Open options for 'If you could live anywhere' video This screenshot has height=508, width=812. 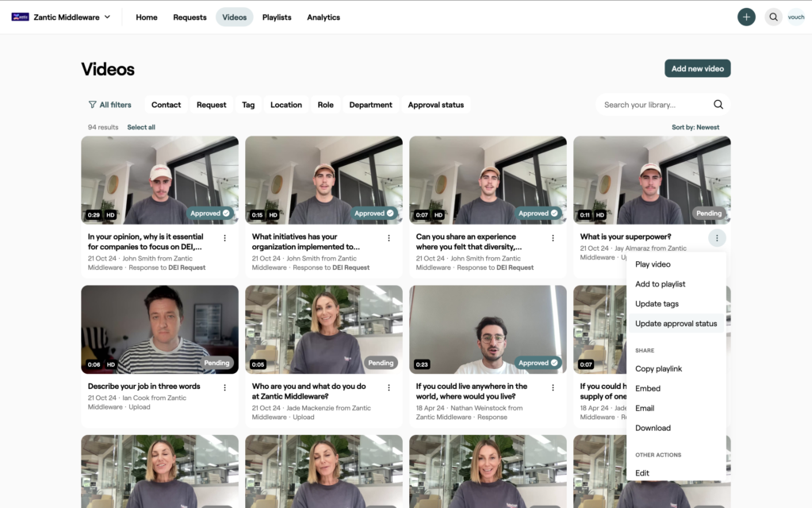point(553,387)
